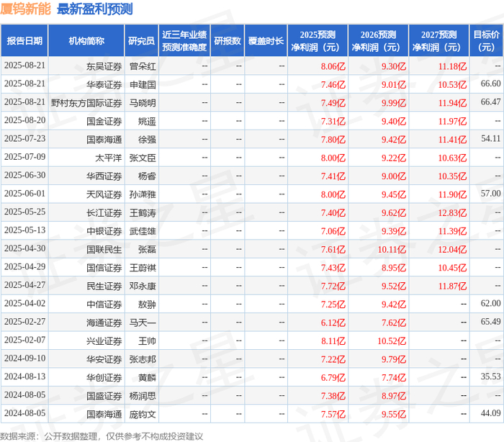Click analyst name 马天一
Viewport: 504px width, 442px height.
(x=143, y=323)
